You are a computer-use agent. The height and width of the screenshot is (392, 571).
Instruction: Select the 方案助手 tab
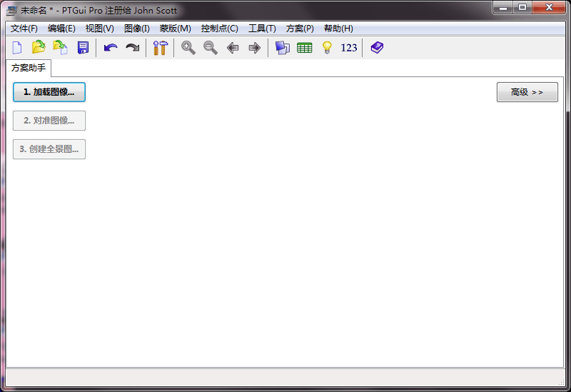[x=29, y=68]
